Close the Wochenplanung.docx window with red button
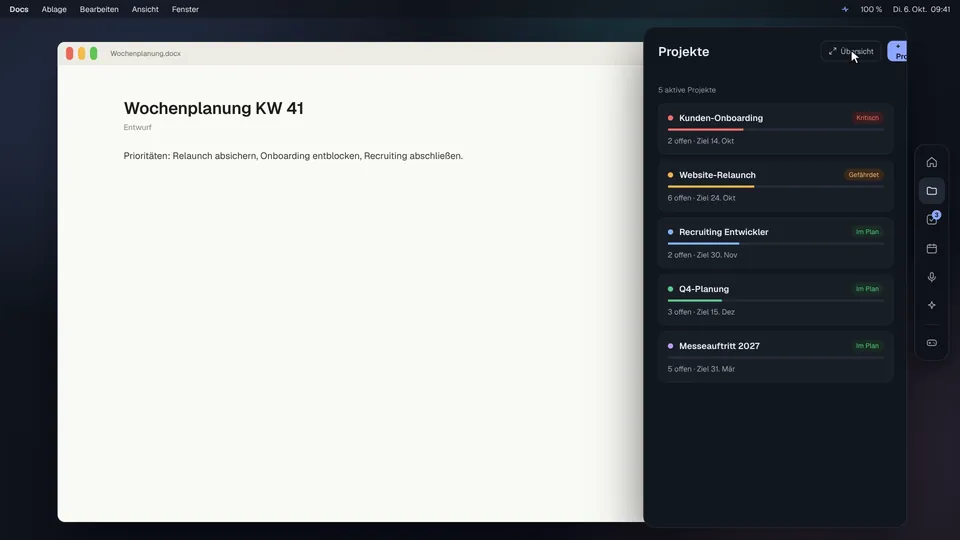960x540 pixels. pos(70,53)
